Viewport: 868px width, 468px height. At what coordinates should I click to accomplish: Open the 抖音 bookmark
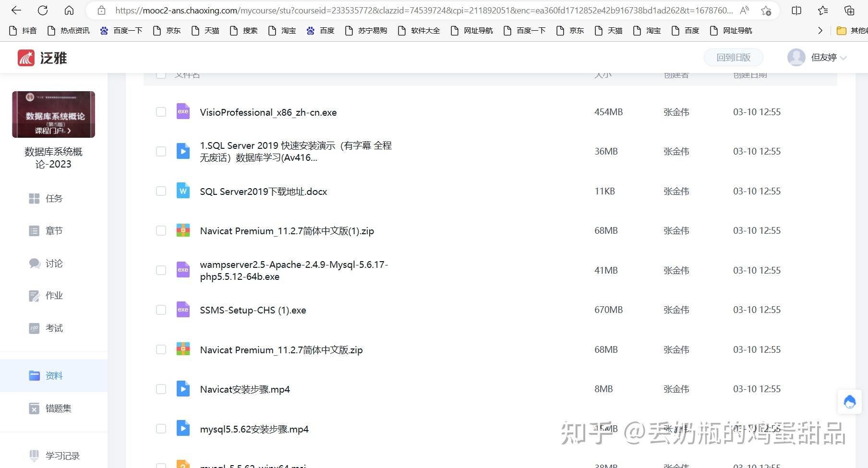click(23, 30)
